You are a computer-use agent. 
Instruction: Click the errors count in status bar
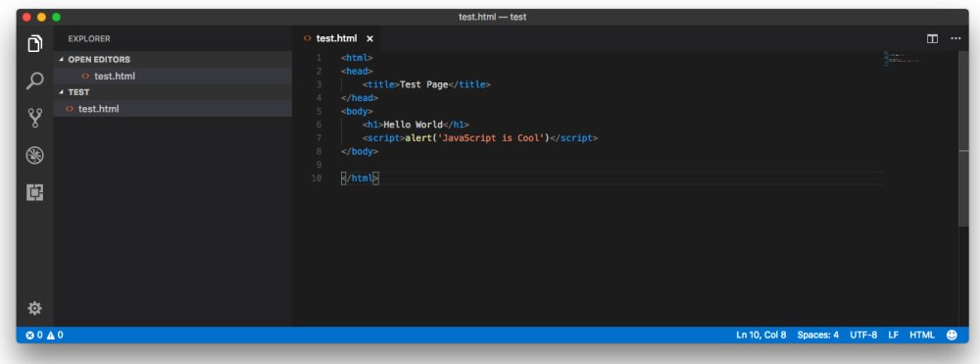pos(33,336)
